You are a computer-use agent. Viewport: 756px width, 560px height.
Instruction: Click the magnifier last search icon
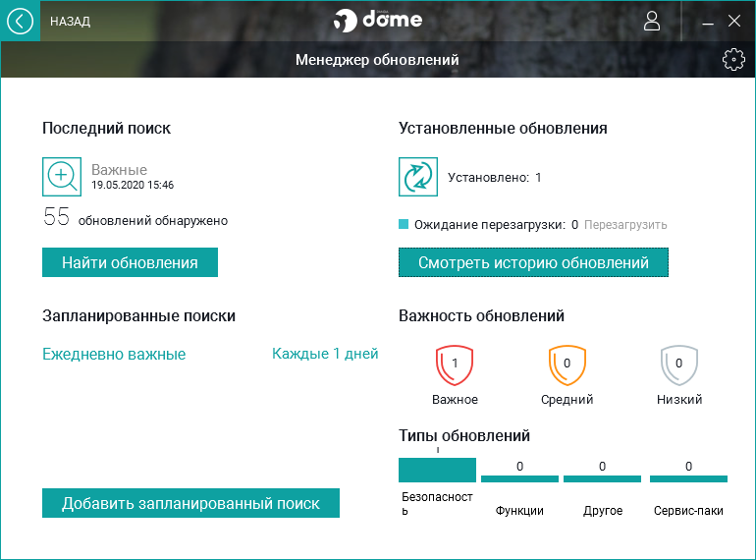point(62,176)
